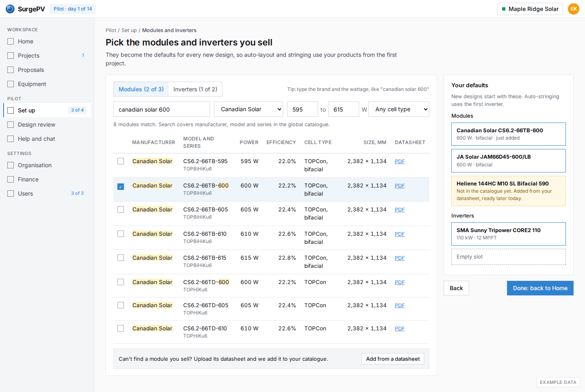585x392 pixels.
Task: Open PDF datasheet for CS6.2-66TD-600
Action: (x=400, y=282)
